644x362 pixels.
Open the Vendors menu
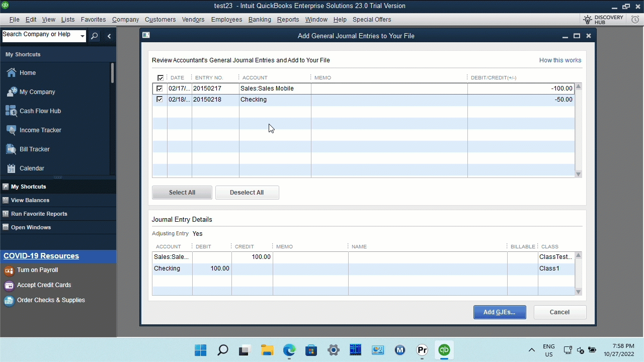(x=193, y=20)
